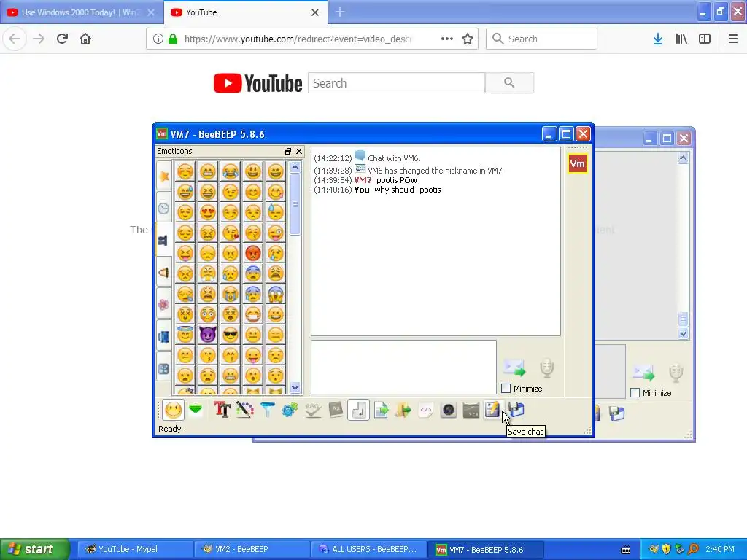Click YouTube magnifier search button
The height and width of the screenshot is (560, 747).
click(509, 83)
